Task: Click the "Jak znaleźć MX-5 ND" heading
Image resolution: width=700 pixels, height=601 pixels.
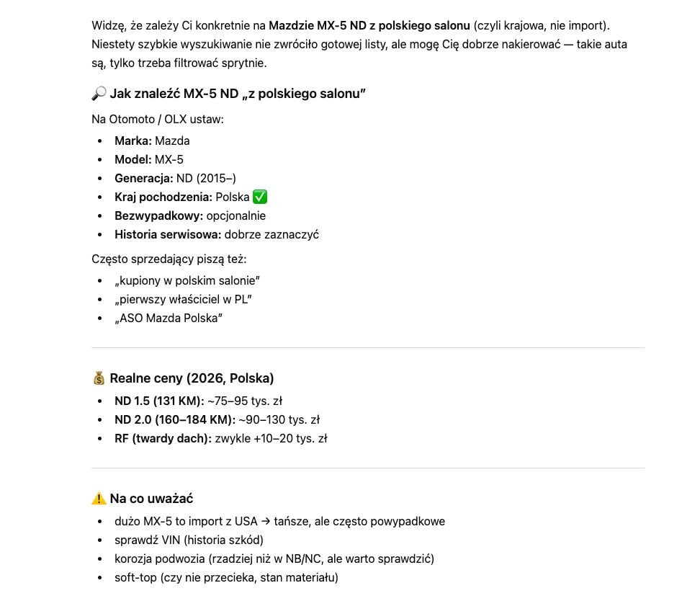Action: click(238, 94)
